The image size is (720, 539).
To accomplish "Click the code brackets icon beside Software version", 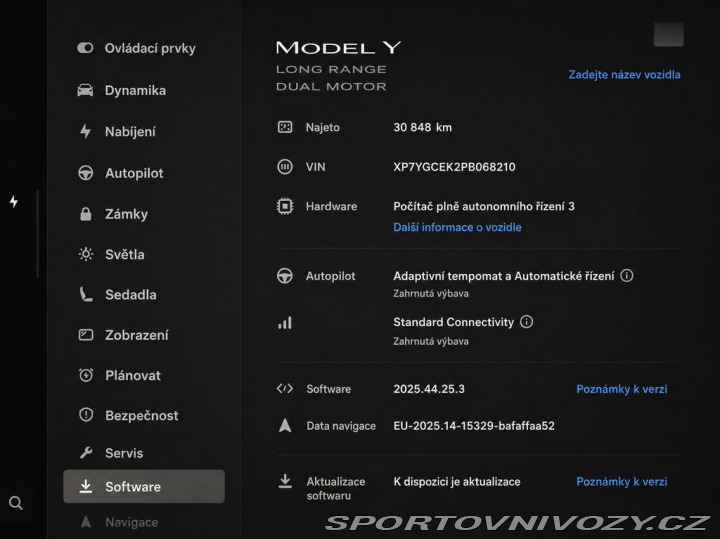I will (x=285, y=389).
